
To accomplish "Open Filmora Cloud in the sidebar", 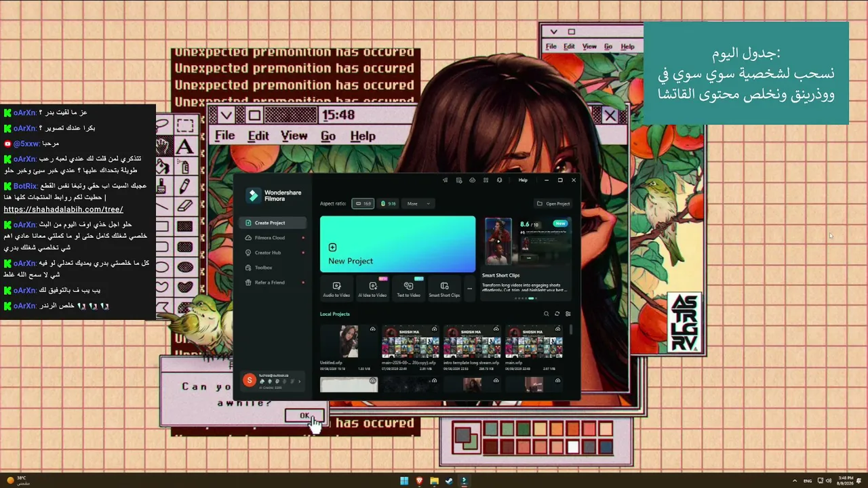I will 272,238.
